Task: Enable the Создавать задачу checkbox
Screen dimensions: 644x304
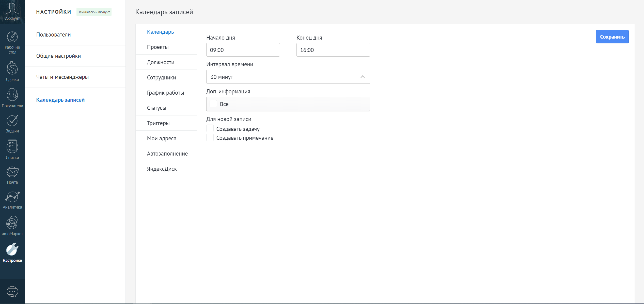Action: [x=210, y=129]
